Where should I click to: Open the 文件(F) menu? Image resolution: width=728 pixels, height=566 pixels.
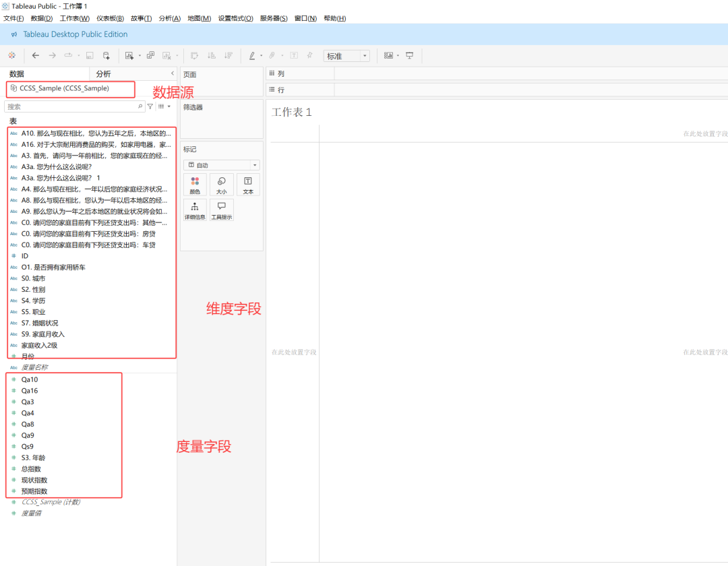tap(13, 19)
